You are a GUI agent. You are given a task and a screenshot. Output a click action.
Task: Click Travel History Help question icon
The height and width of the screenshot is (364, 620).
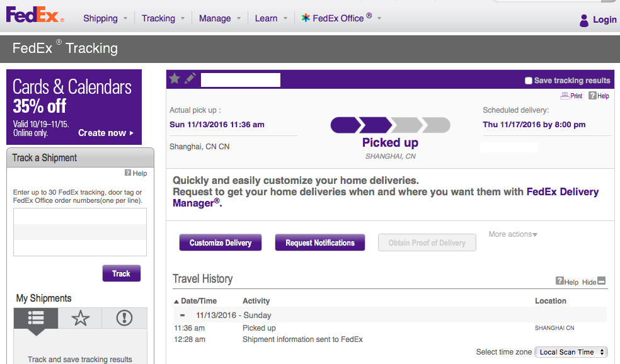(x=559, y=281)
